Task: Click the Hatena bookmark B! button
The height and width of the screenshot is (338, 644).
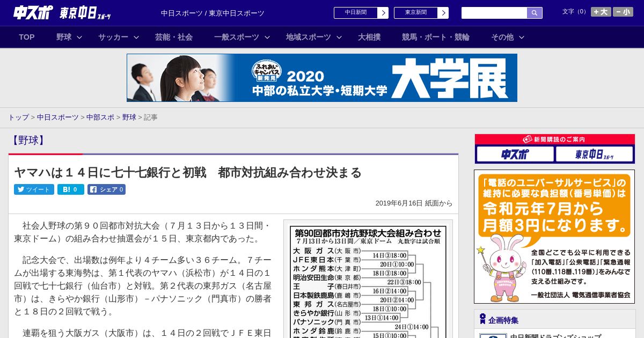Action: point(71,189)
